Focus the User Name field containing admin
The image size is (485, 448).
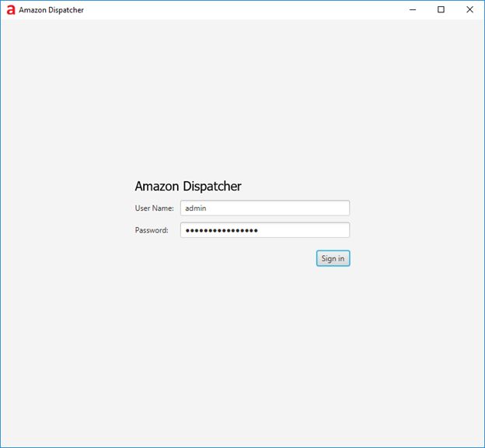[265, 208]
